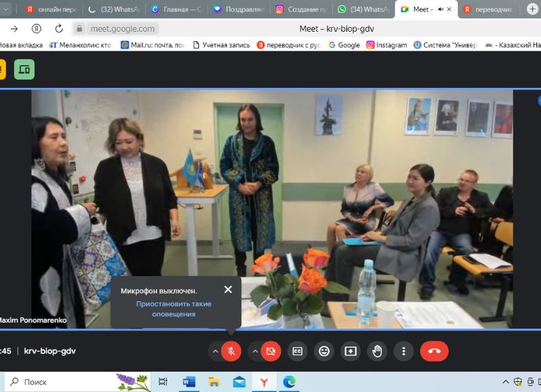Turn on the camera in Meet
This screenshot has width=541, height=392.
click(x=271, y=351)
